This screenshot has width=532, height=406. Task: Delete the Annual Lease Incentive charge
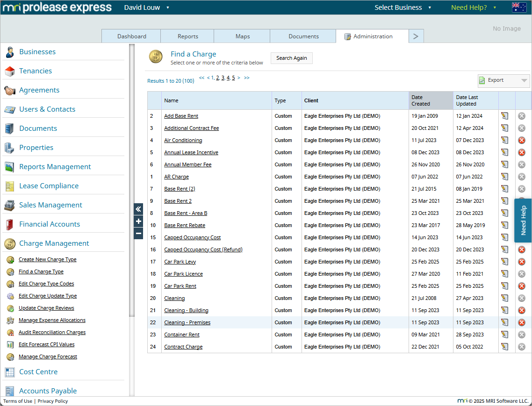522,153
